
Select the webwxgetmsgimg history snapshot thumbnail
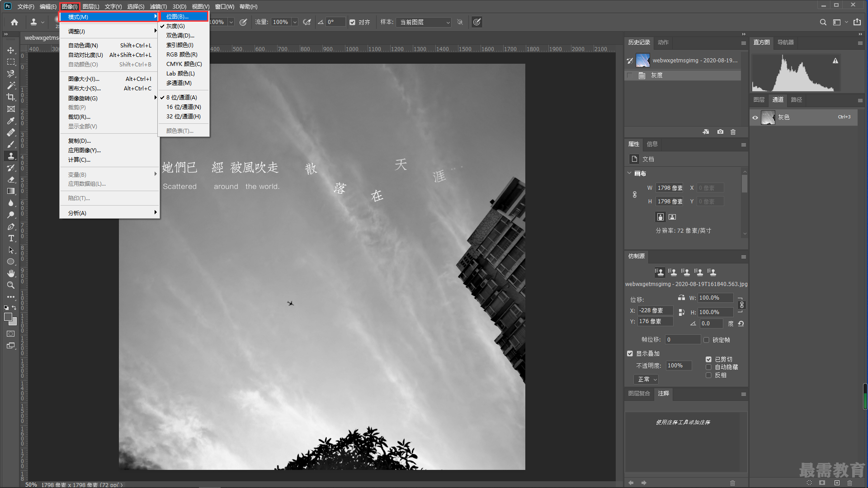pyautogui.click(x=642, y=61)
